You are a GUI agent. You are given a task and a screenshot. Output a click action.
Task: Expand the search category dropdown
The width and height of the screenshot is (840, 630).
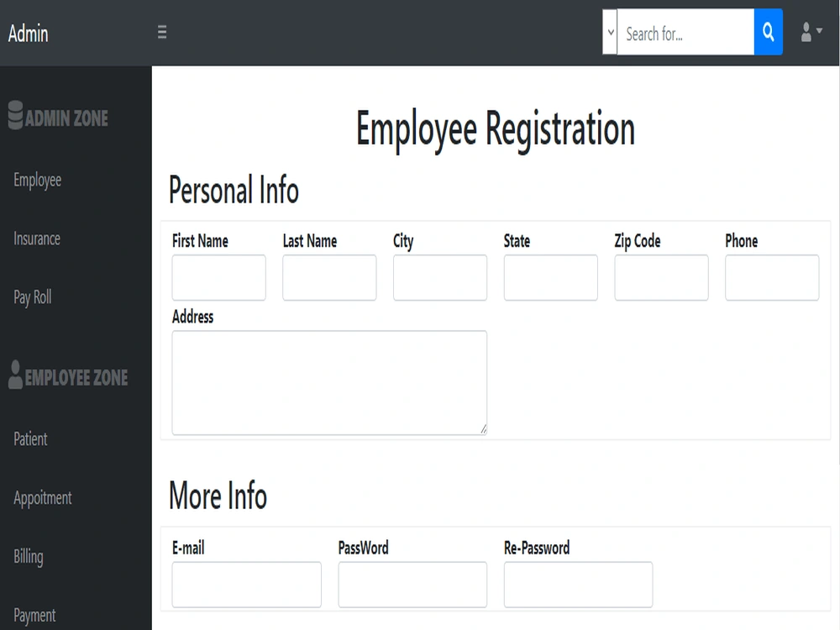(x=611, y=32)
